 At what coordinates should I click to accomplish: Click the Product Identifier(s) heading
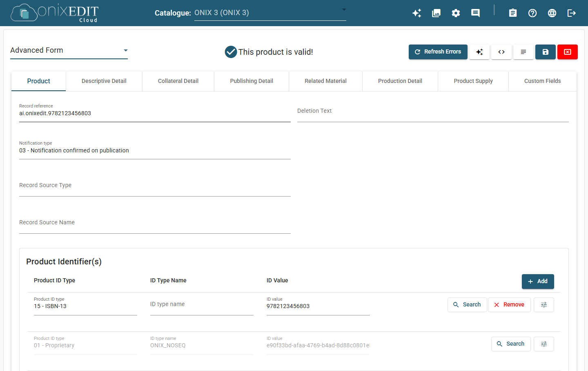coord(64,261)
